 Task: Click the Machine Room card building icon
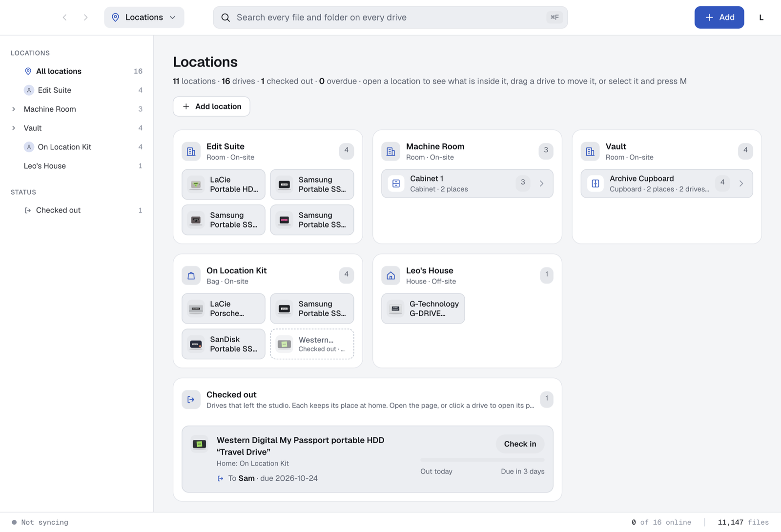391,151
